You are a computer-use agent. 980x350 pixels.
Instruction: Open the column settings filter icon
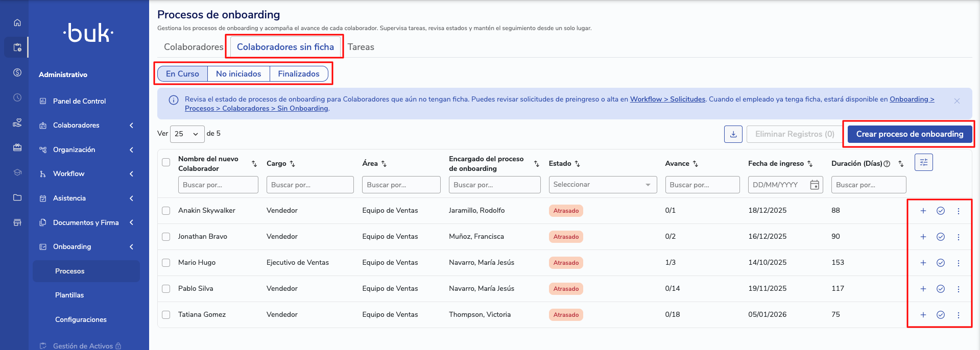923,163
